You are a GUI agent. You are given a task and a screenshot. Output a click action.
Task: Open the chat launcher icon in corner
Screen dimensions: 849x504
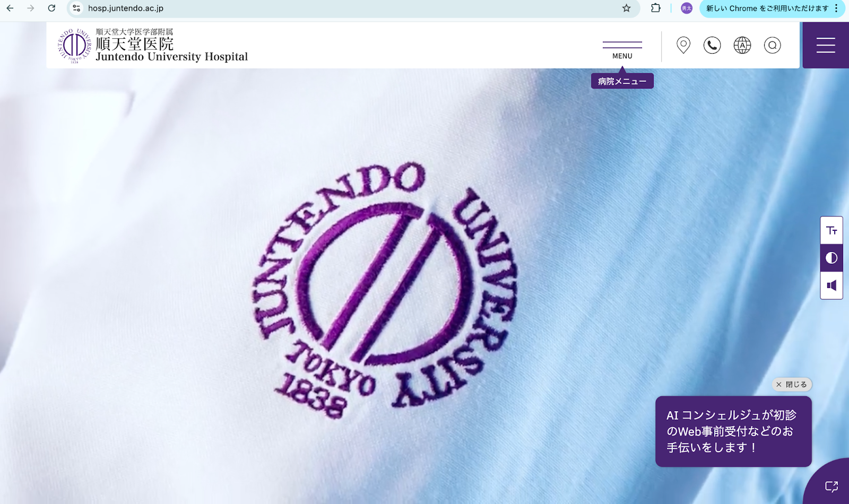click(x=830, y=485)
